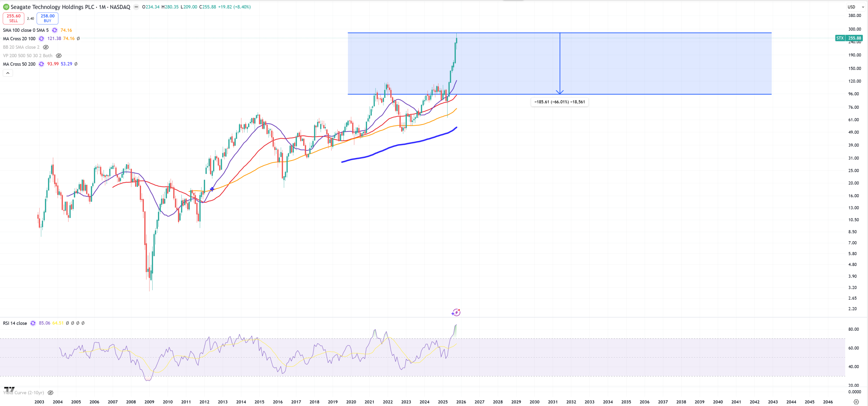Click refresh icon beside MA Cross 20 100

tap(41, 39)
